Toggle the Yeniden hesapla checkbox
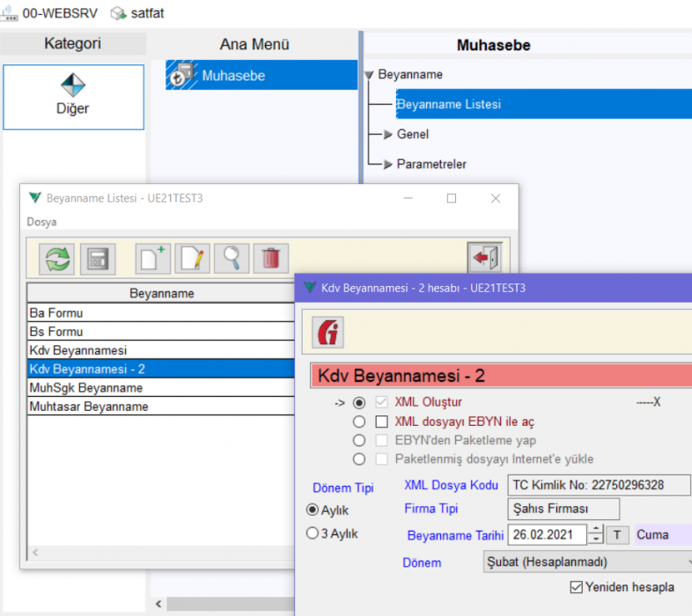 point(577,587)
